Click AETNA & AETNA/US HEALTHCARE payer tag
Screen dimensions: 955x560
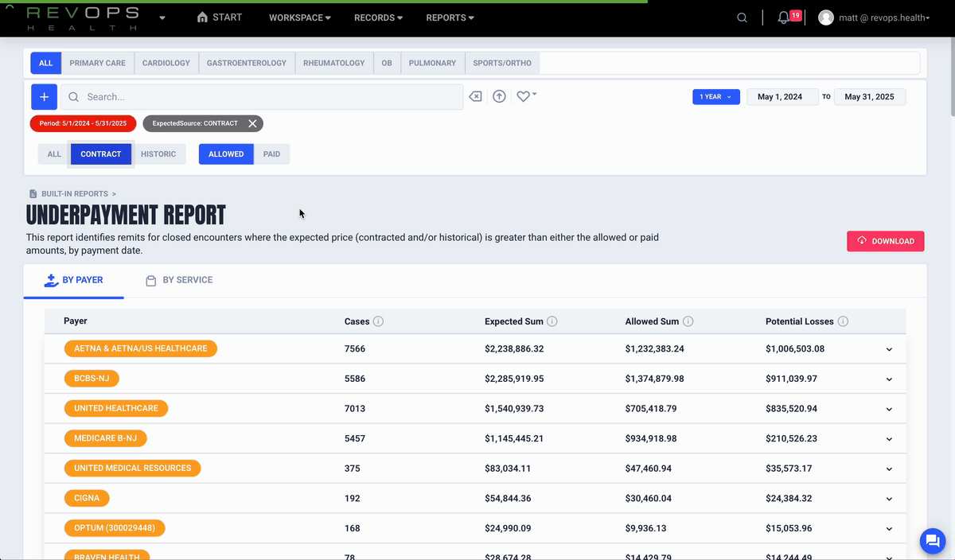[140, 348]
